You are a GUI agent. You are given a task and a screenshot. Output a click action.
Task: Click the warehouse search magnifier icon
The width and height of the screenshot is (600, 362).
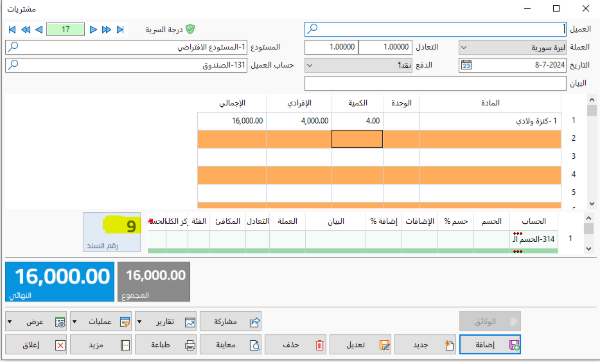click(x=13, y=47)
